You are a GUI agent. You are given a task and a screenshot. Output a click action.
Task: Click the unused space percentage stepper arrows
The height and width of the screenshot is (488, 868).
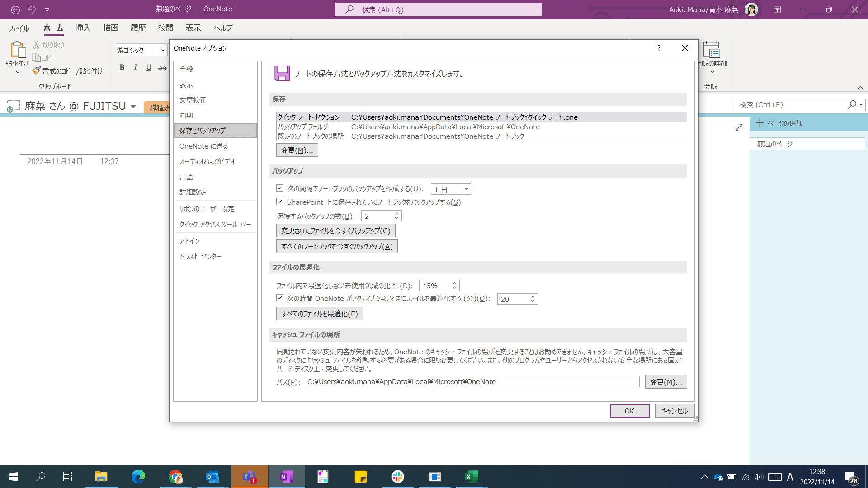click(x=454, y=286)
